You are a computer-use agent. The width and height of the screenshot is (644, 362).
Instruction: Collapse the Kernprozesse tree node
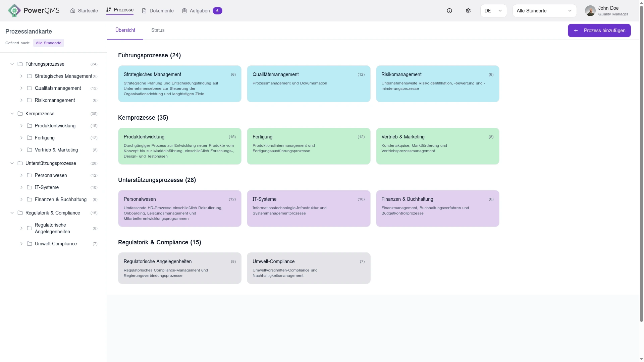click(x=12, y=114)
